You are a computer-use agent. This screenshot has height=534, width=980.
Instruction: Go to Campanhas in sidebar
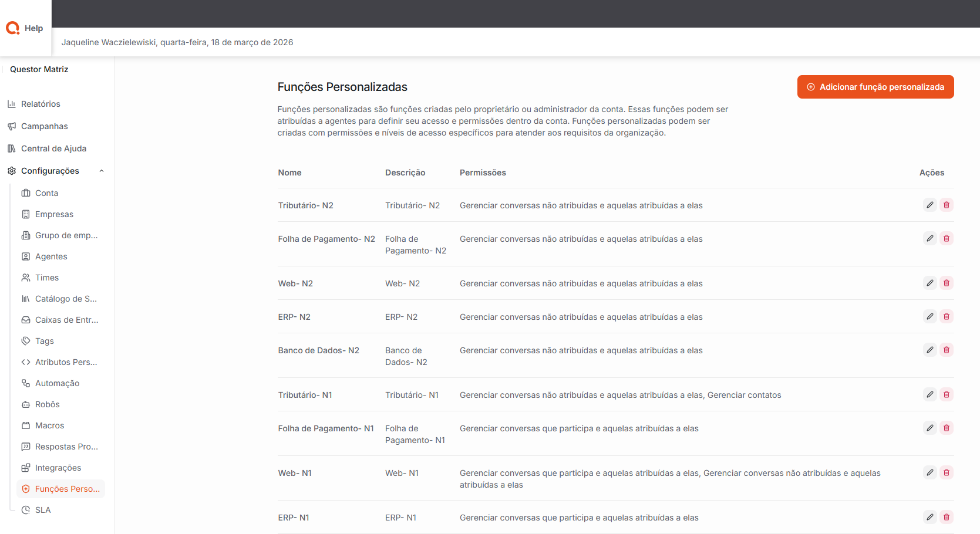(x=44, y=126)
